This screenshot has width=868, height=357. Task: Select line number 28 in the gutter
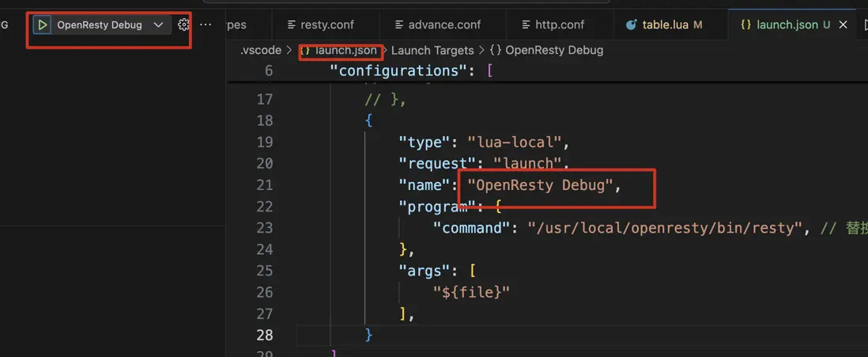(x=264, y=335)
